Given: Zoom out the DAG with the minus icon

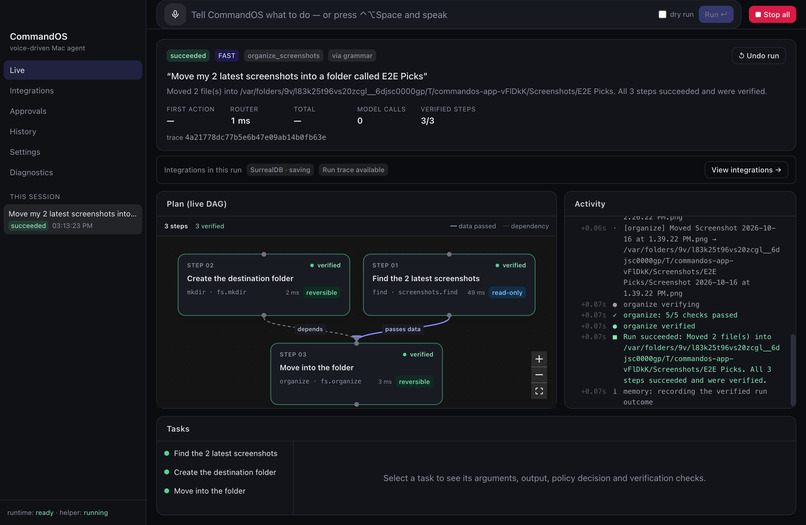Looking at the screenshot, I should tap(539, 375).
